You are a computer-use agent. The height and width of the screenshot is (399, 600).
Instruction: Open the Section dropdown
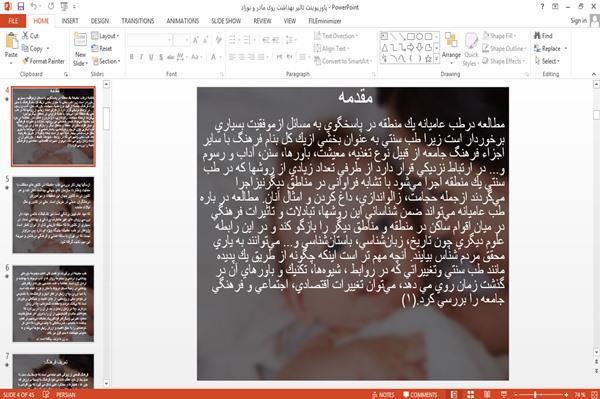coord(106,61)
